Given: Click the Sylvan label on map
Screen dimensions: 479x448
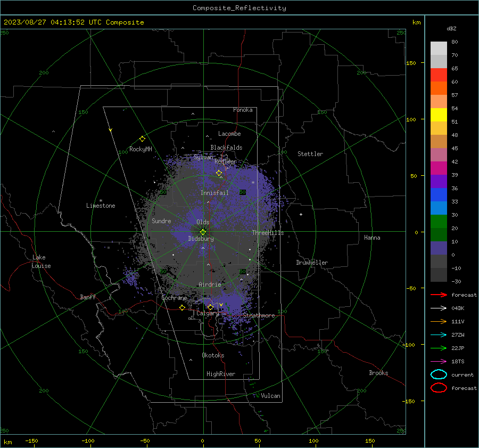Looking at the screenshot, I should pos(203,157).
